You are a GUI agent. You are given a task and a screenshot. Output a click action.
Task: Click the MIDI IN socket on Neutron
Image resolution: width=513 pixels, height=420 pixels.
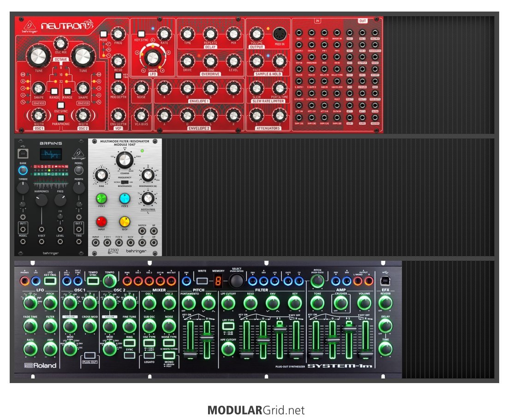[279, 34]
